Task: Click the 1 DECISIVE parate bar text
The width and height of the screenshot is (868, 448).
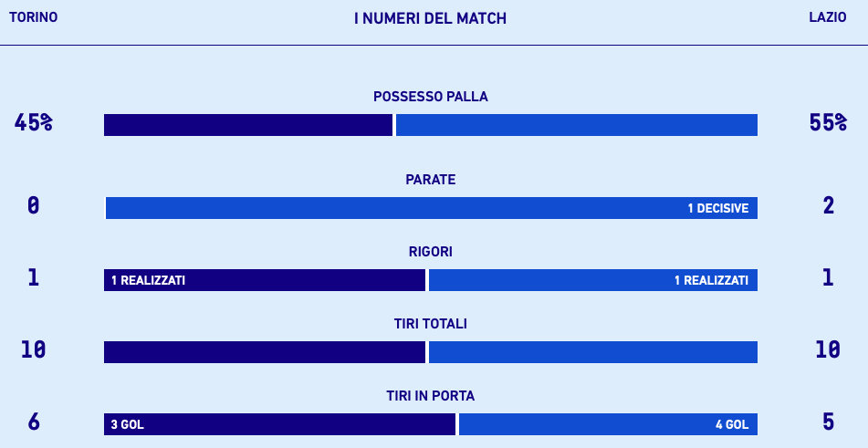Action: click(717, 208)
